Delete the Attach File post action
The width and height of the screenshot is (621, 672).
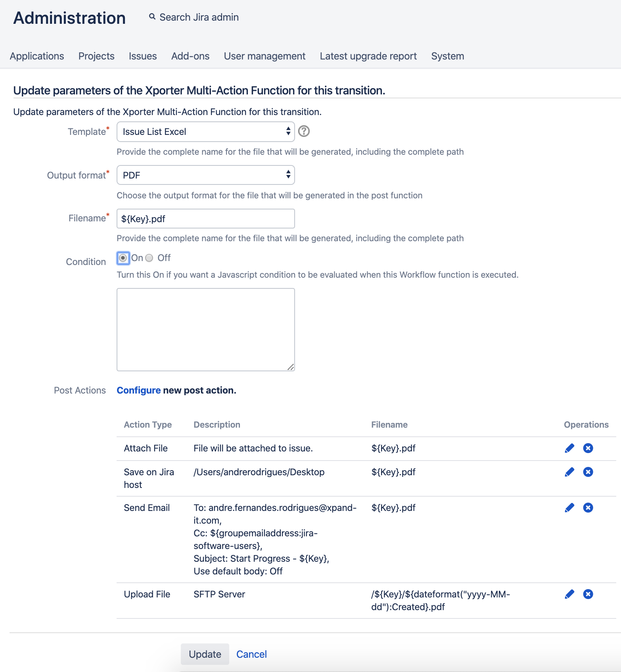(588, 448)
